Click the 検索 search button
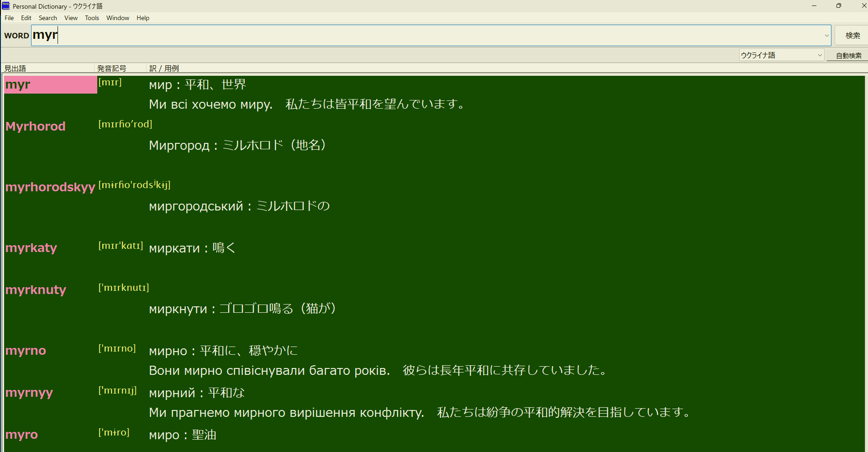Viewport: 868px width, 452px height. pos(852,35)
